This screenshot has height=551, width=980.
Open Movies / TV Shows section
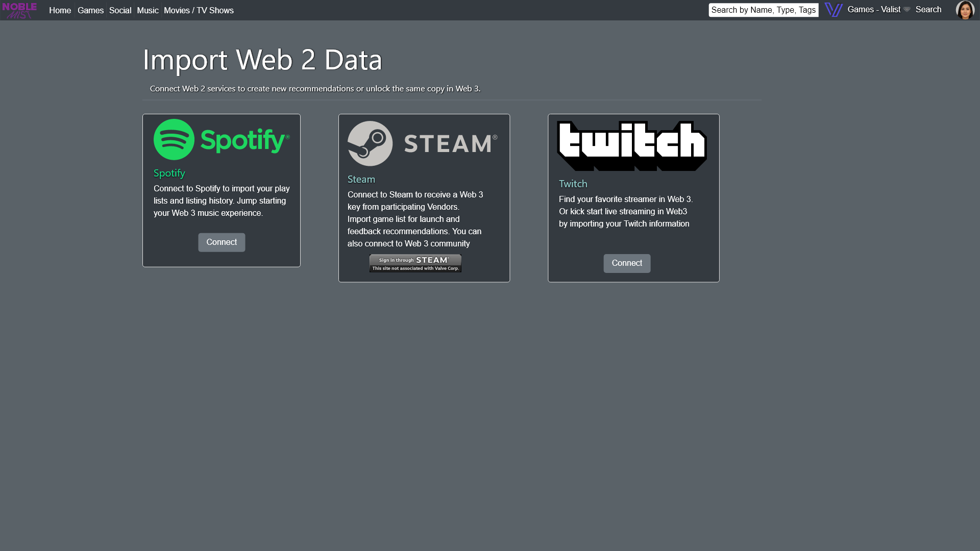pyautogui.click(x=199, y=10)
